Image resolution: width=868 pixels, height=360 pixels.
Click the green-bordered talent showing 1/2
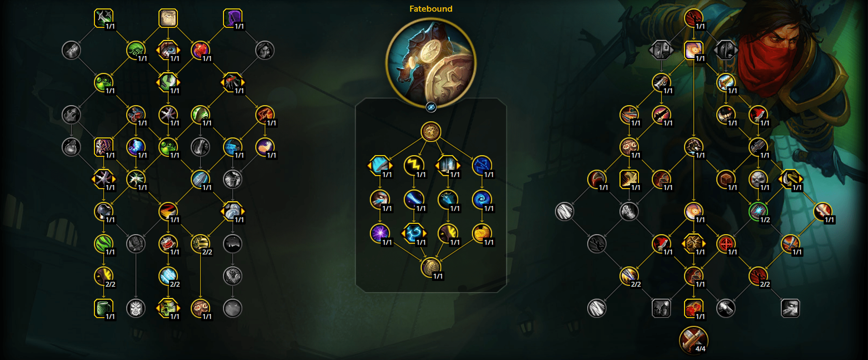(758, 212)
